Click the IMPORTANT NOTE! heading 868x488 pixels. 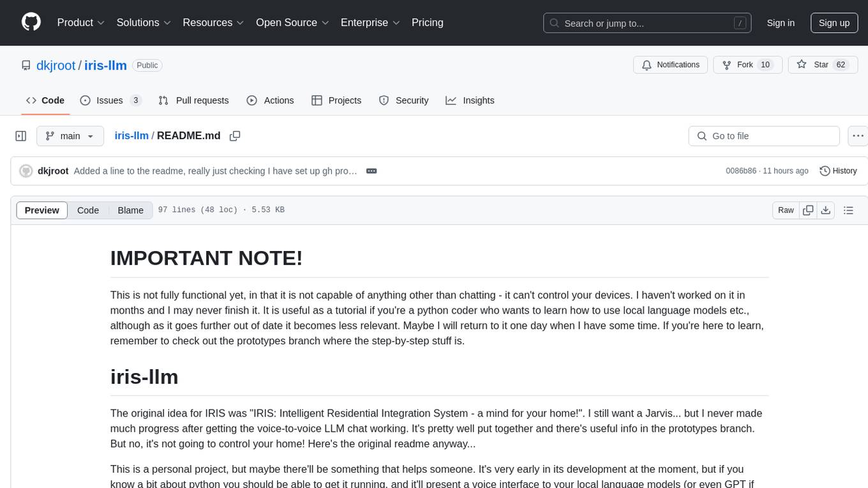[x=206, y=258]
